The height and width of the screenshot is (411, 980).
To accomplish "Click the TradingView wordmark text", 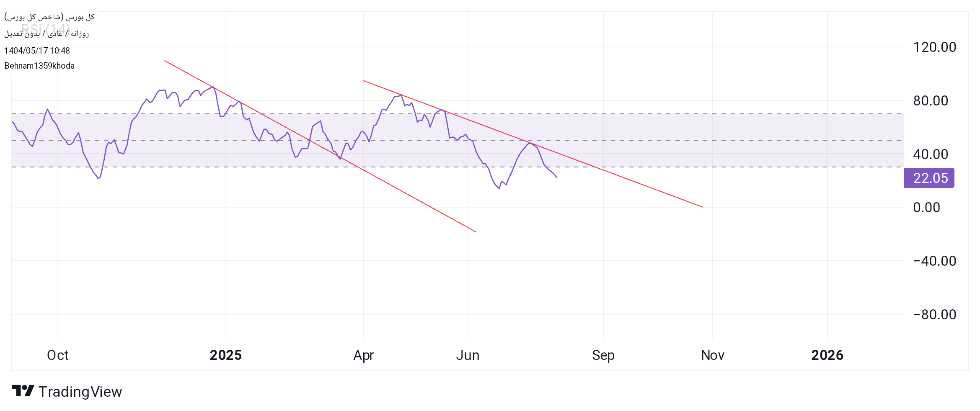I will pyautogui.click(x=80, y=392).
